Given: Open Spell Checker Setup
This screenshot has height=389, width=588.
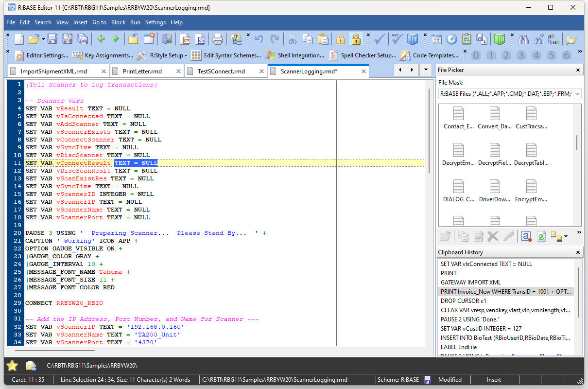Looking at the screenshot, I should pyautogui.click(x=363, y=55).
